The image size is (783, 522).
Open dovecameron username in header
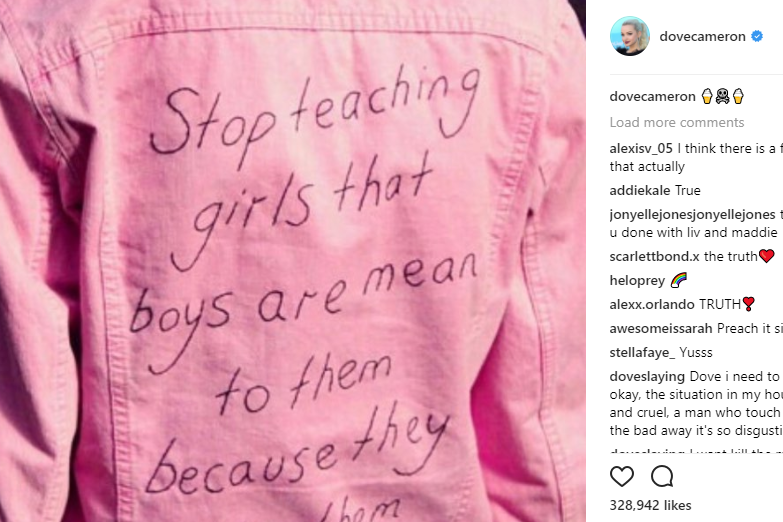[702, 36]
